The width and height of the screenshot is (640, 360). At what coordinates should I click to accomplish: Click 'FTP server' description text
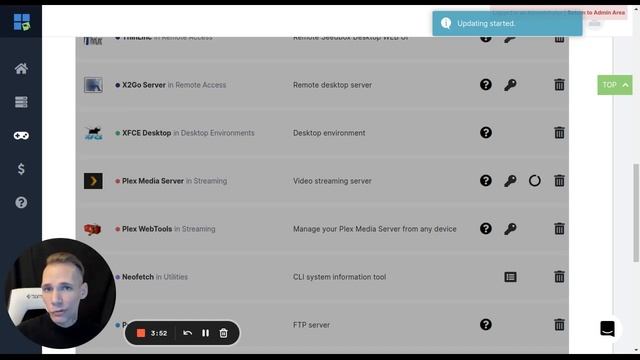311,325
